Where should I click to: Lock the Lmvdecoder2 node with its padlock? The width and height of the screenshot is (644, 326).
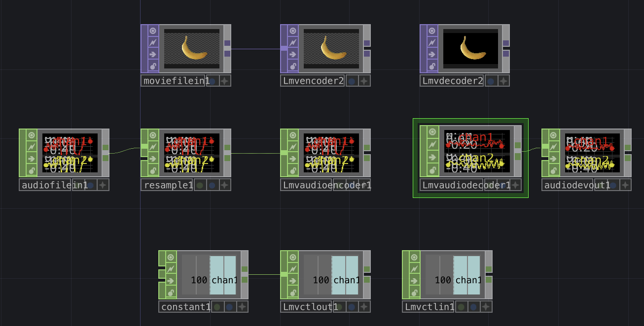click(x=432, y=66)
